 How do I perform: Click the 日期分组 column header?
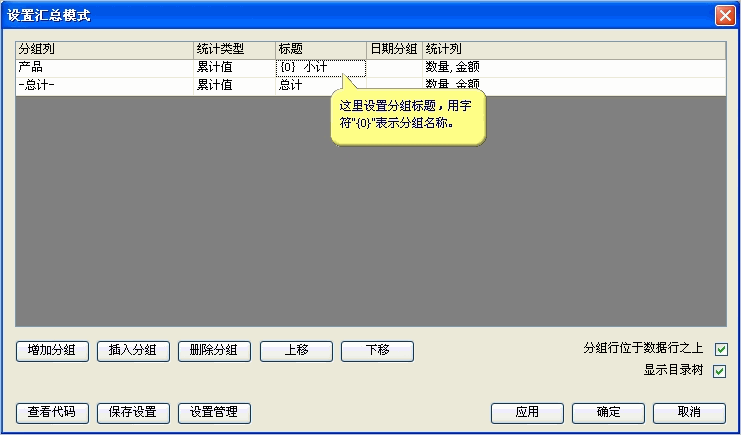[394, 49]
